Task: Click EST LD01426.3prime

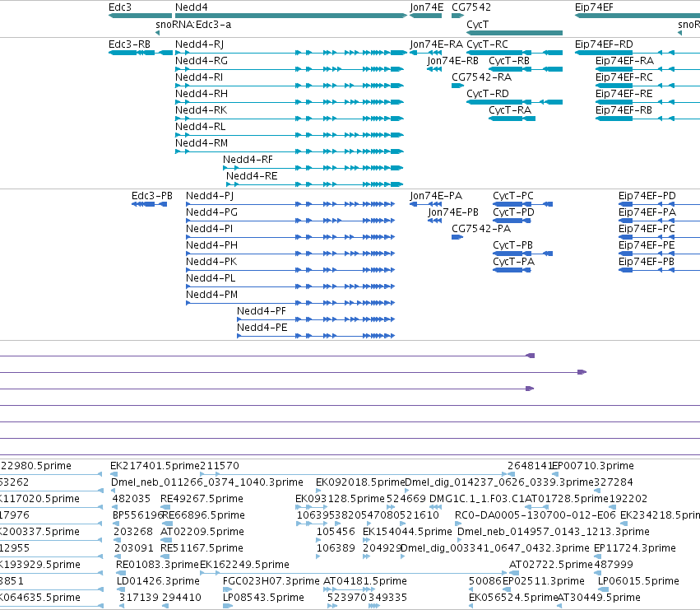Action: tap(158, 581)
